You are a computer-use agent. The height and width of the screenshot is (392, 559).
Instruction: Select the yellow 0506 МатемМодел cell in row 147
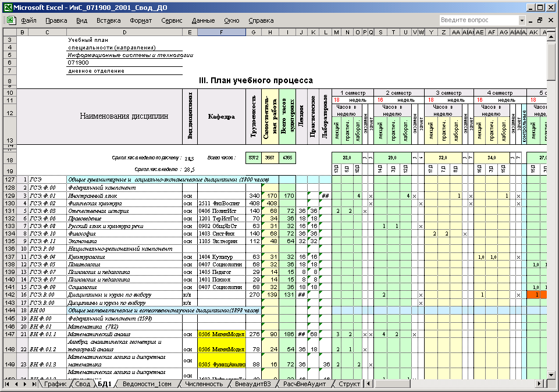(x=222, y=334)
